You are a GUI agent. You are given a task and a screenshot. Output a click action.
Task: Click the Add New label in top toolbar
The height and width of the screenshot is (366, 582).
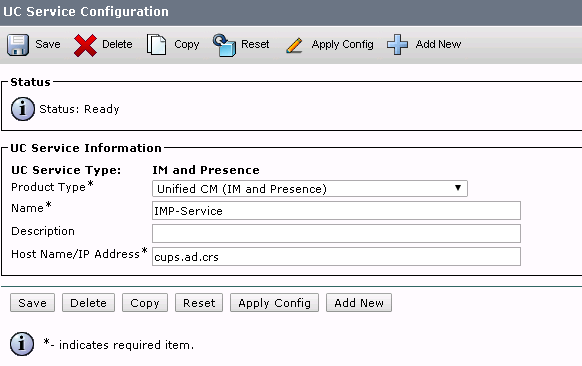tap(438, 44)
